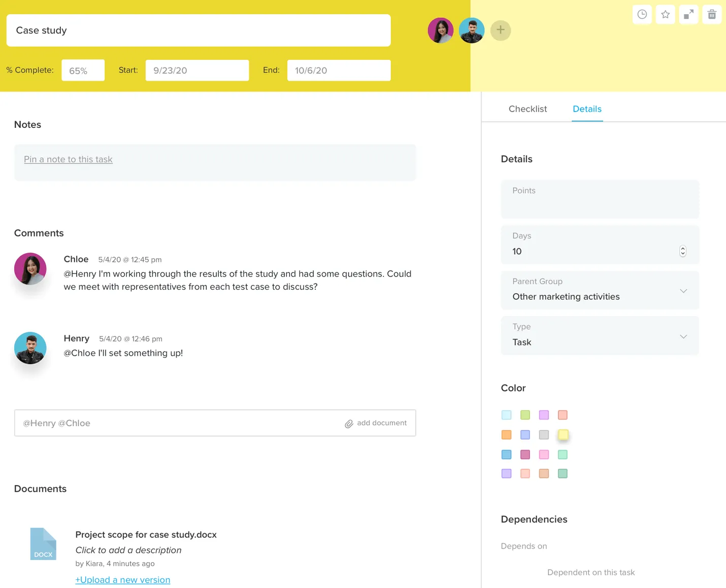This screenshot has width=726, height=588.
Task: Select the lime green color swatch
Action: (x=525, y=415)
